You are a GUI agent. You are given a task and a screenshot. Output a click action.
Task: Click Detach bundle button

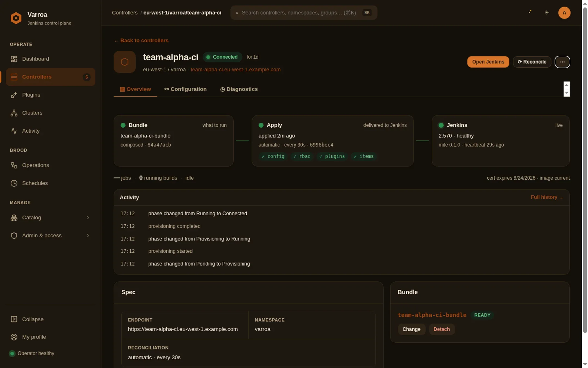441,329
